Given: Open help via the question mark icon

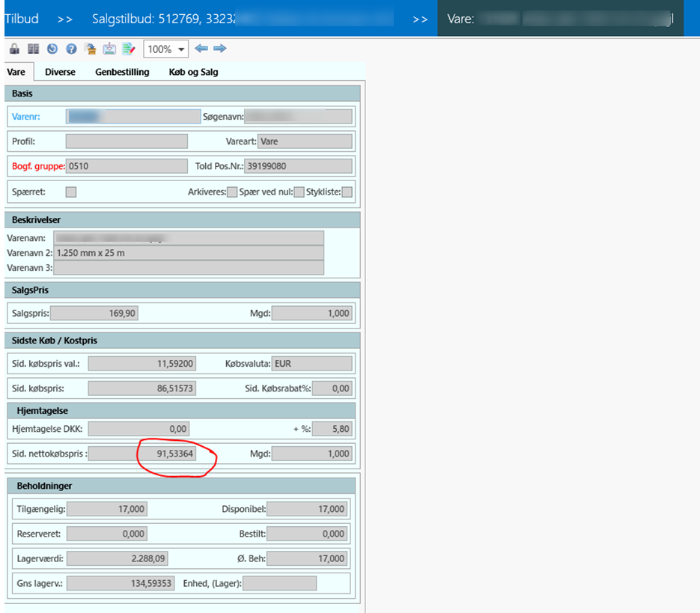Looking at the screenshot, I should (x=71, y=49).
